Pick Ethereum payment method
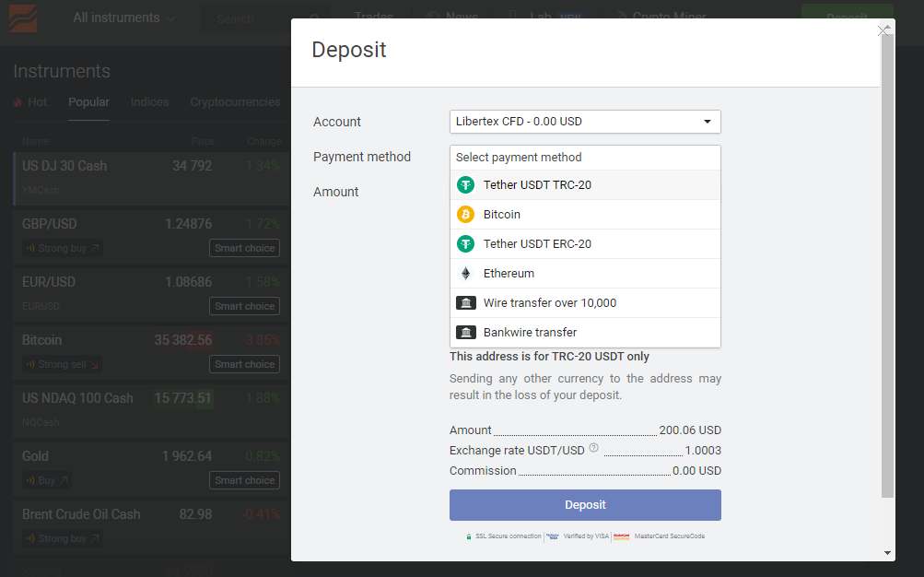The height and width of the screenshot is (577, 924). (x=585, y=274)
